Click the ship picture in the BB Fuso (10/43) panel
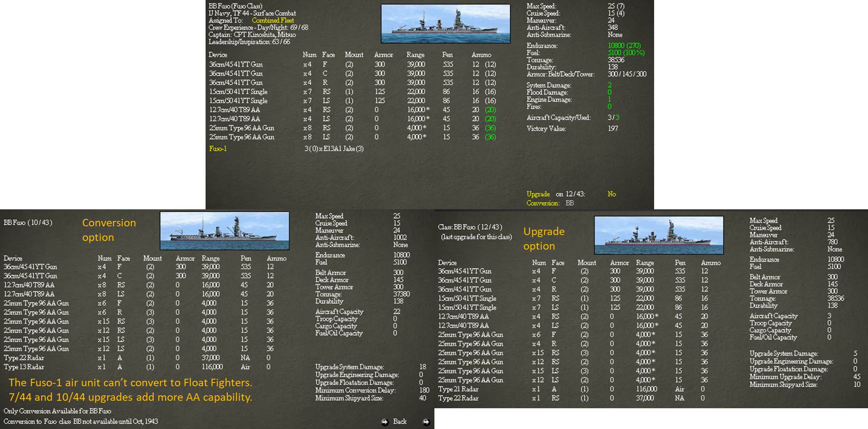This screenshot has height=429, width=868. [225, 231]
